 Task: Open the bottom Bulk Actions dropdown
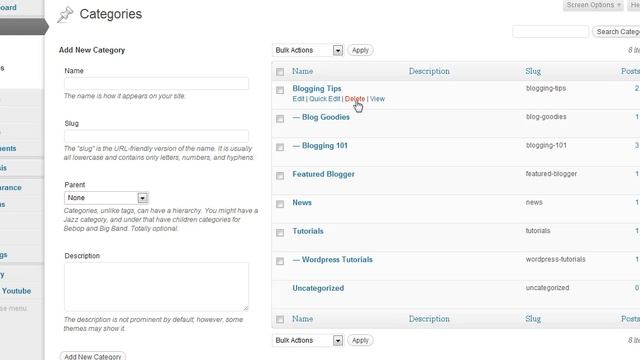(307, 340)
